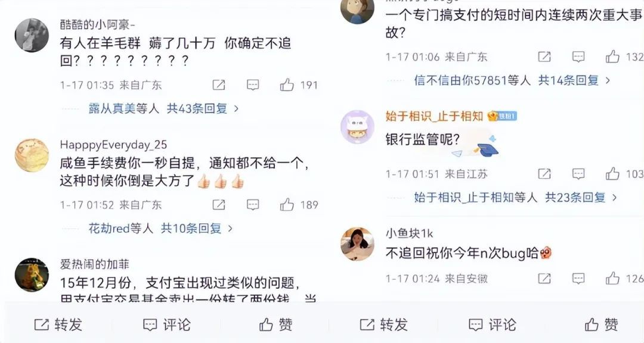Reply to HapppyEveryday_25's comment via comment icon

[253, 205]
